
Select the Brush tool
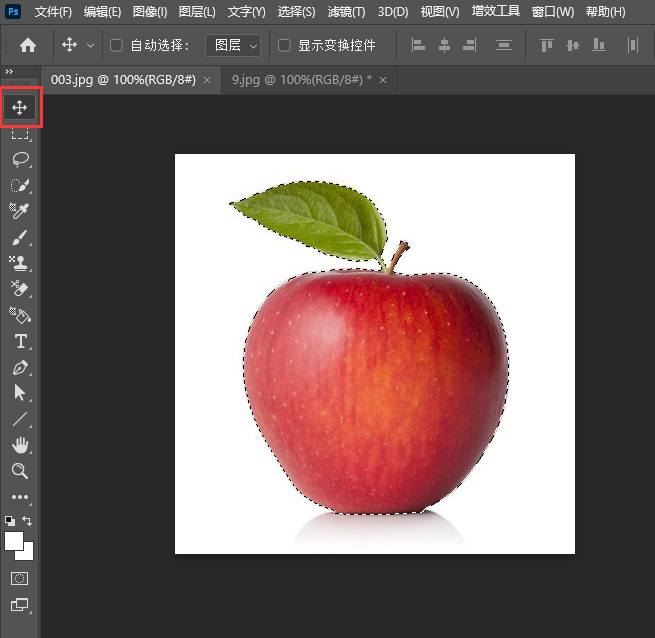pyautogui.click(x=20, y=237)
